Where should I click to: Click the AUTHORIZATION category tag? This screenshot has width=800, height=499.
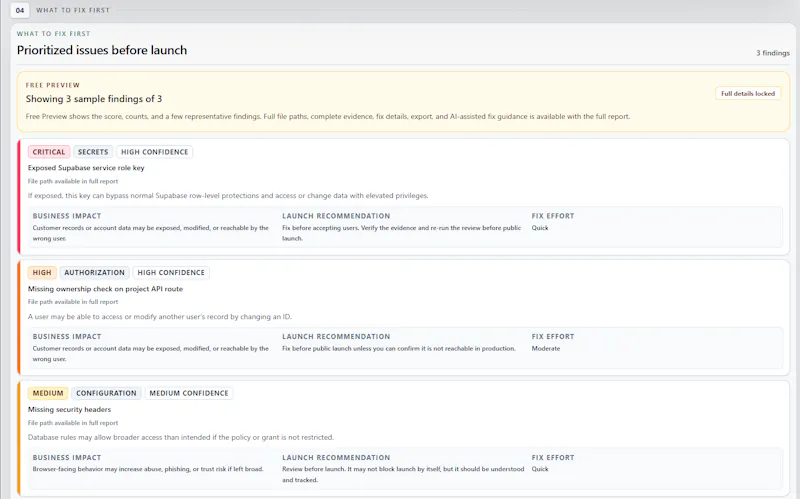(94, 272)
